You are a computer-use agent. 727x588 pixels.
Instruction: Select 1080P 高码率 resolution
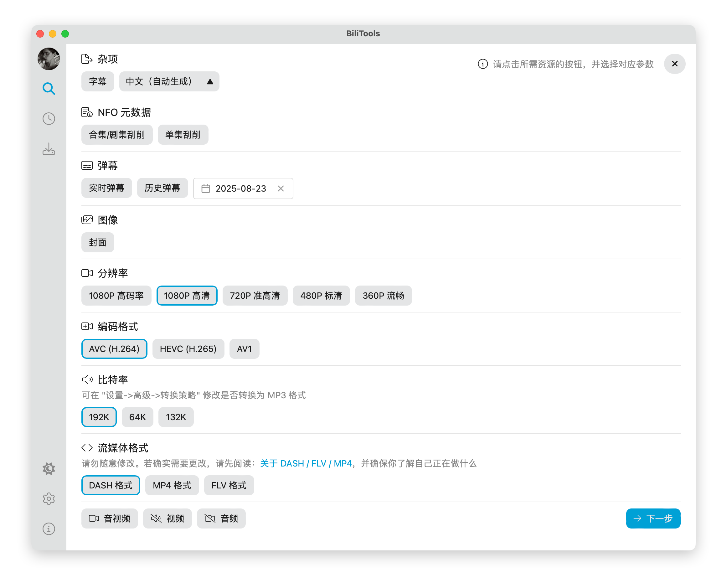pyautogui.click(x=116, y=296)
